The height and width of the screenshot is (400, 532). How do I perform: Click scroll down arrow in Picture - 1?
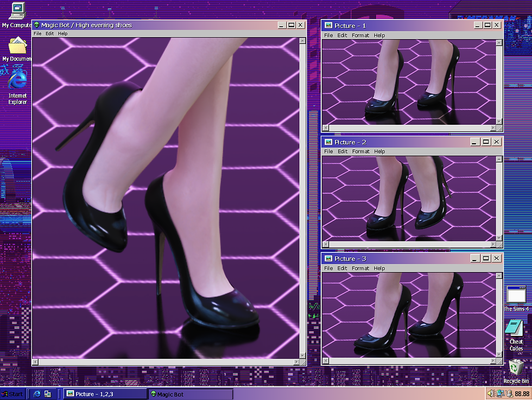pyautogui.click(x=499, y=121)
